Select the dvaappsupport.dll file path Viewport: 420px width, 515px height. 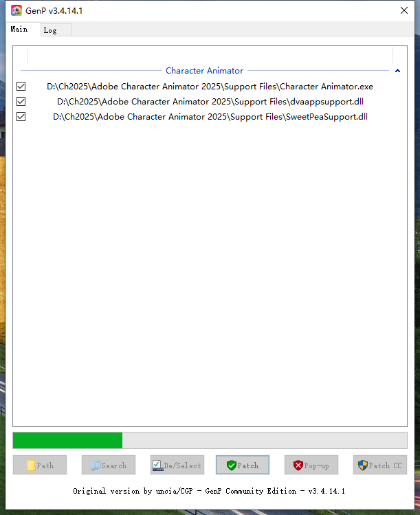(210, 102)
